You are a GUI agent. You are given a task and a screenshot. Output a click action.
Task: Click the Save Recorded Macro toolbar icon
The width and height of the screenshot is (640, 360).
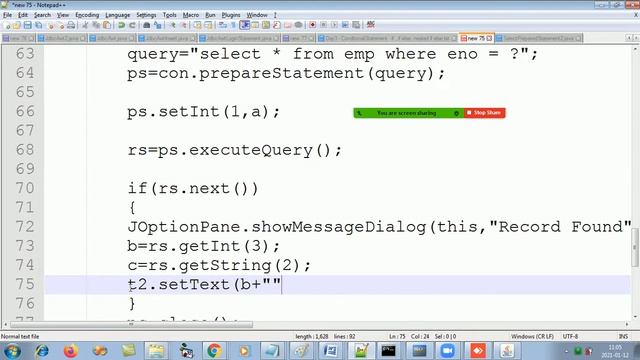tap(356, 25)
